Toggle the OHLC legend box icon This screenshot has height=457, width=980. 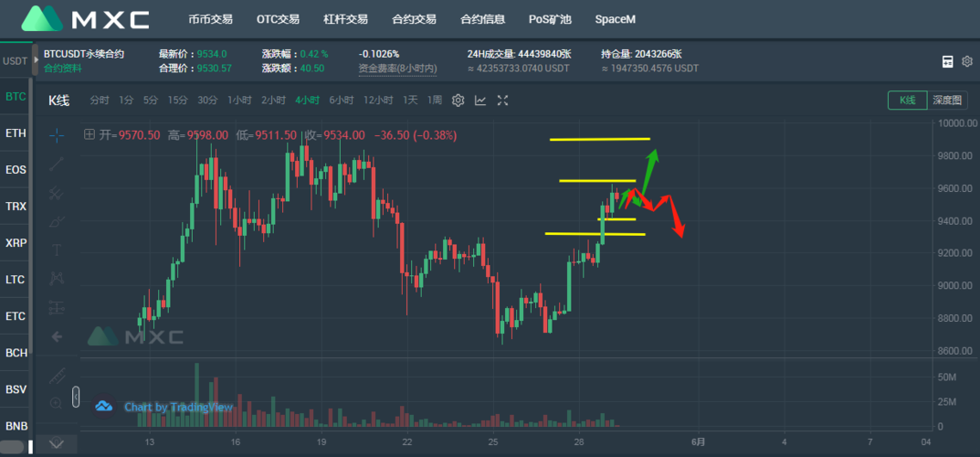click(90, 134)
